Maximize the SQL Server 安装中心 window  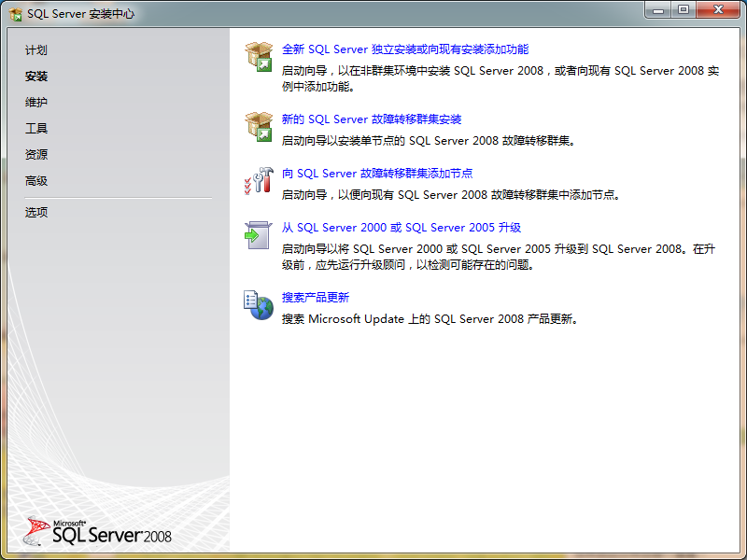684,9
